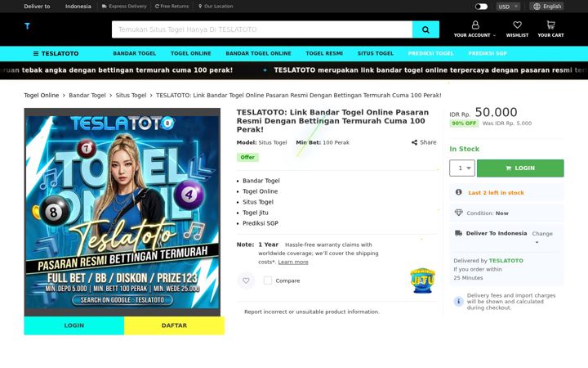This screenshot has height=368, width=588.
Task: Click the diamond Condition icon
Action: click(459, 213)
